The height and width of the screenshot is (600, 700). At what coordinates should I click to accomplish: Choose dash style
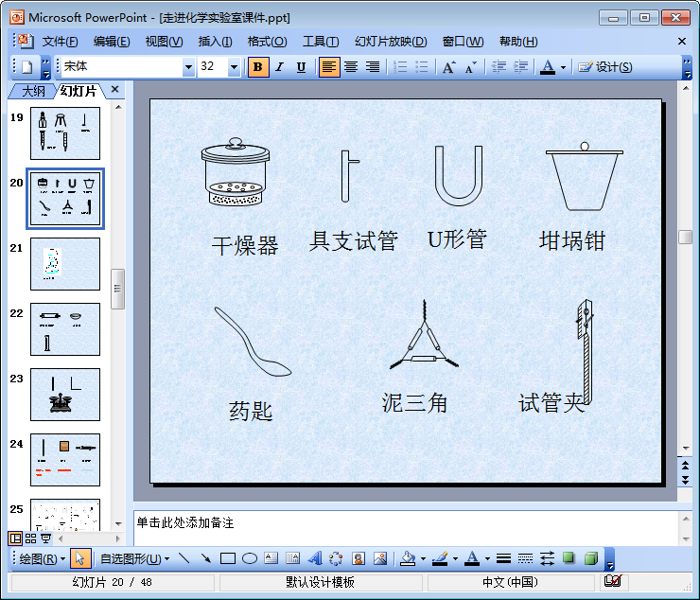coord(525,558)
